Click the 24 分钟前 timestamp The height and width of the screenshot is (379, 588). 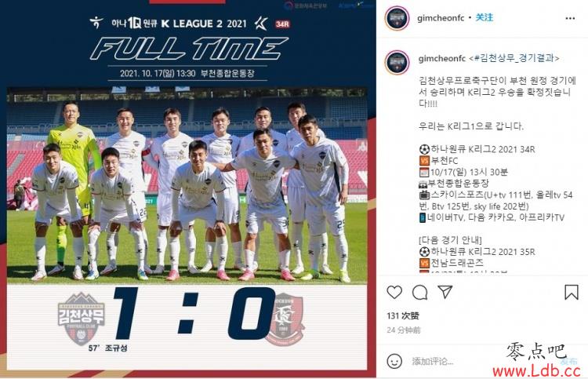404,330
